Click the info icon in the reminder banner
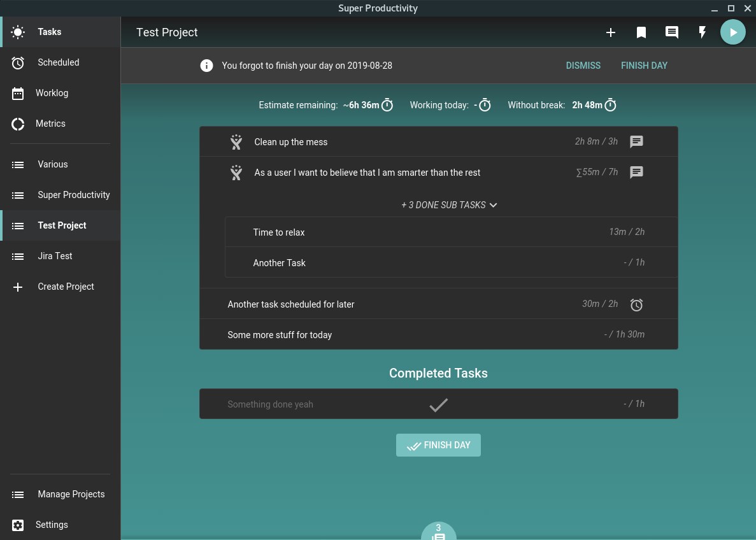The image size is (756, 540). [x=206, y=65]
